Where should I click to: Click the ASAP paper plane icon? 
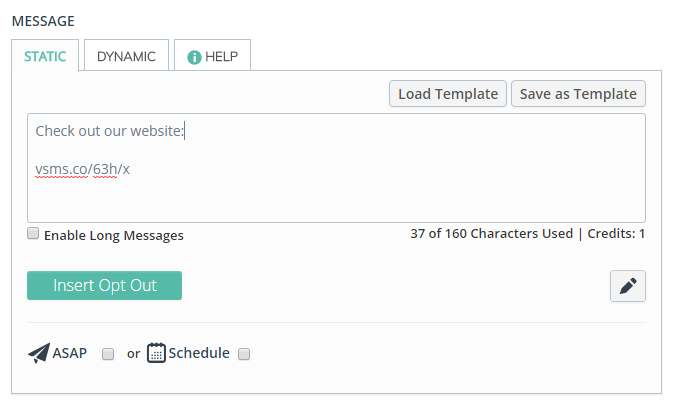point(39,353)
